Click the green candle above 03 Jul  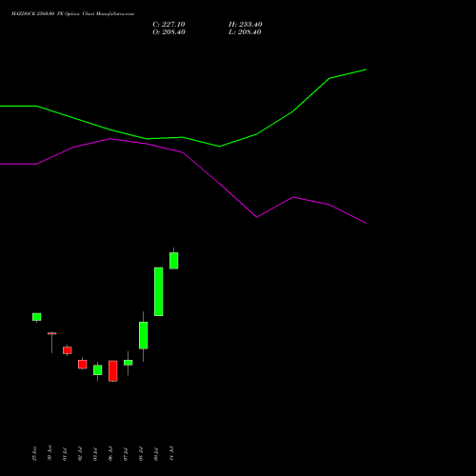pyautogui.click(x=98, y=370)
